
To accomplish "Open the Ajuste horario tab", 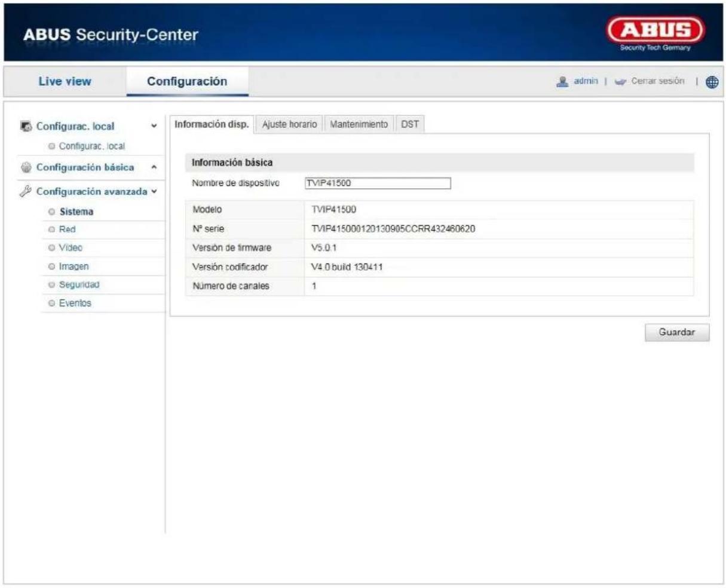I will (x=289, y=124).
